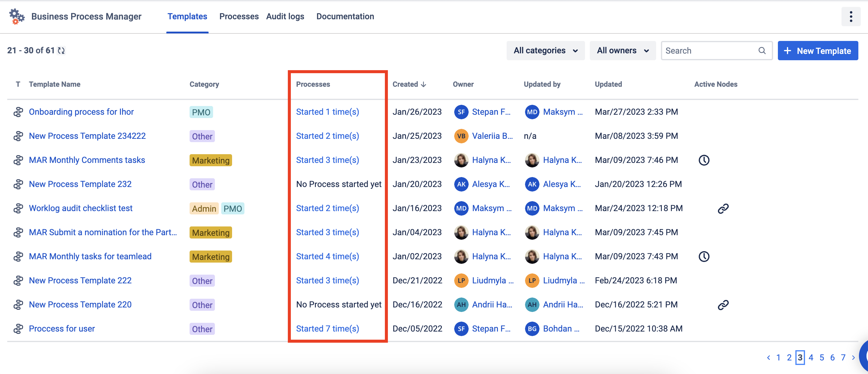Click the template icon beside Onboarding process for Ihor

[18, 112]
